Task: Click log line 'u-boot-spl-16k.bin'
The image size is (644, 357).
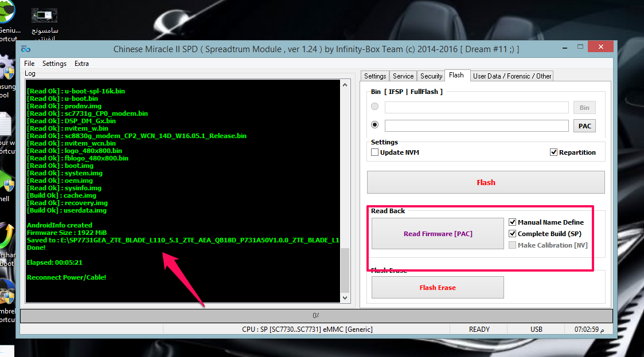Action: click(76, 91)
